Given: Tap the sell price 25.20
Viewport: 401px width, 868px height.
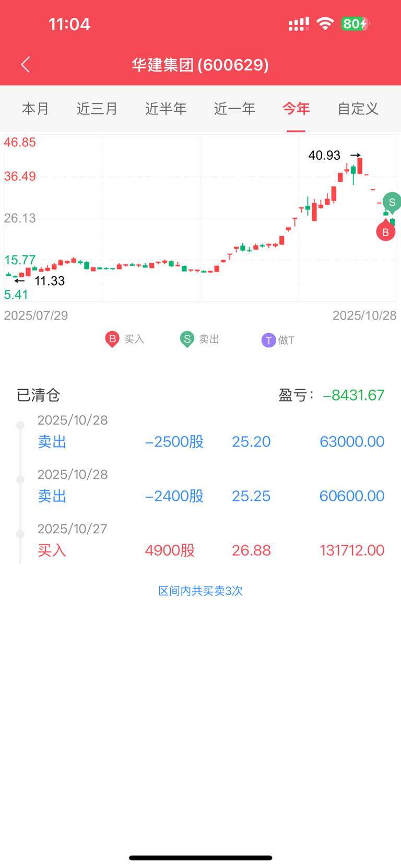Looking at the screenshot, I should pos(251,442).
